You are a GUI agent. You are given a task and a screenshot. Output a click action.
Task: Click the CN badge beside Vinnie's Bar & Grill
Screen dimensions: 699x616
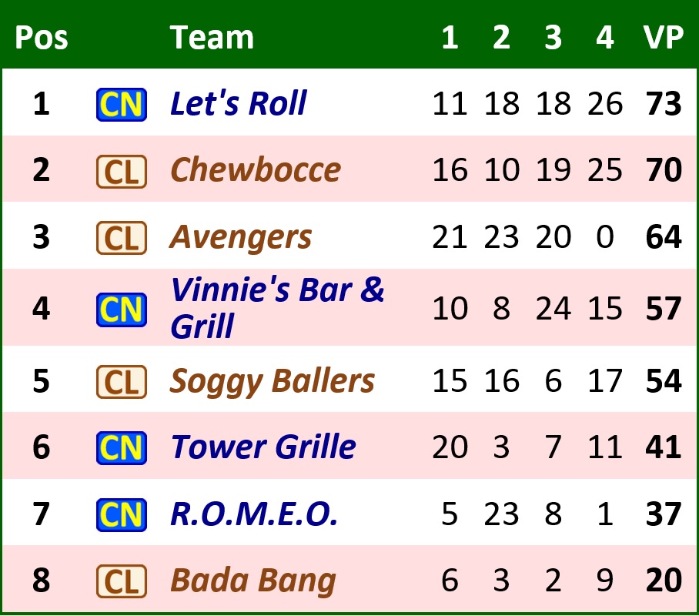coord(121,310)
